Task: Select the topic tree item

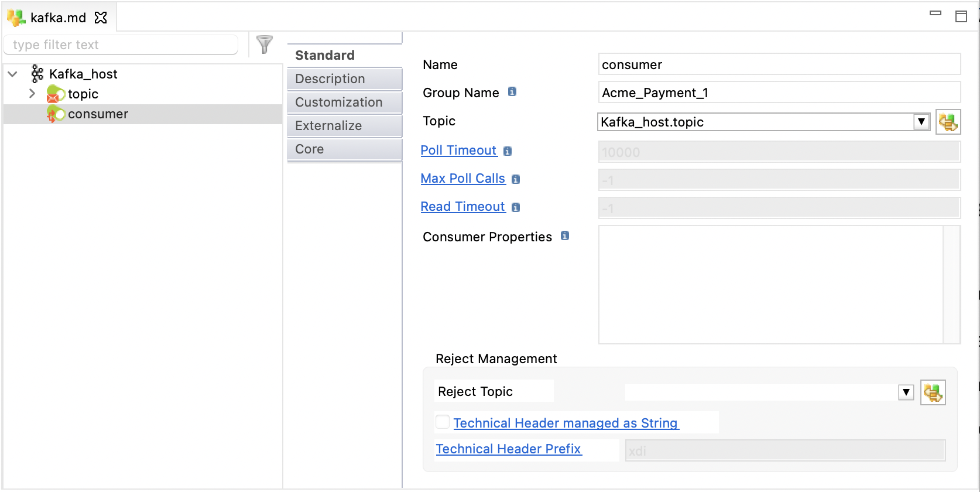Action: 83,94
